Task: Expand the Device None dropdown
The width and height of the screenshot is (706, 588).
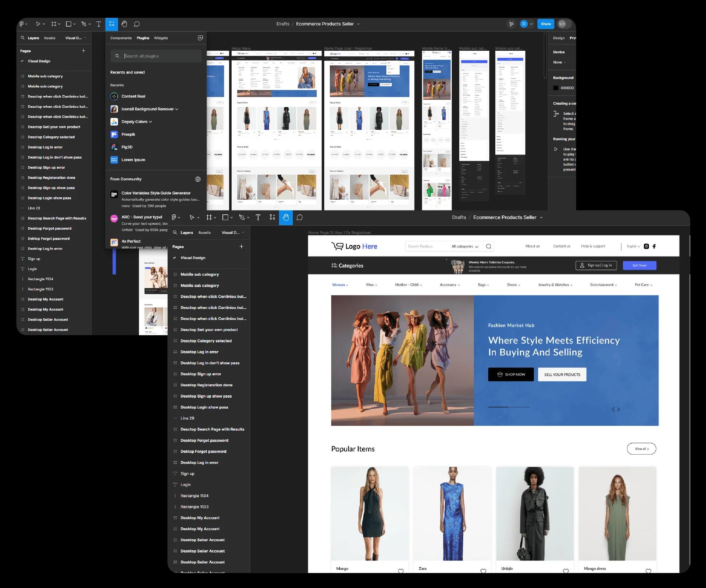Action: coord(559,62)
